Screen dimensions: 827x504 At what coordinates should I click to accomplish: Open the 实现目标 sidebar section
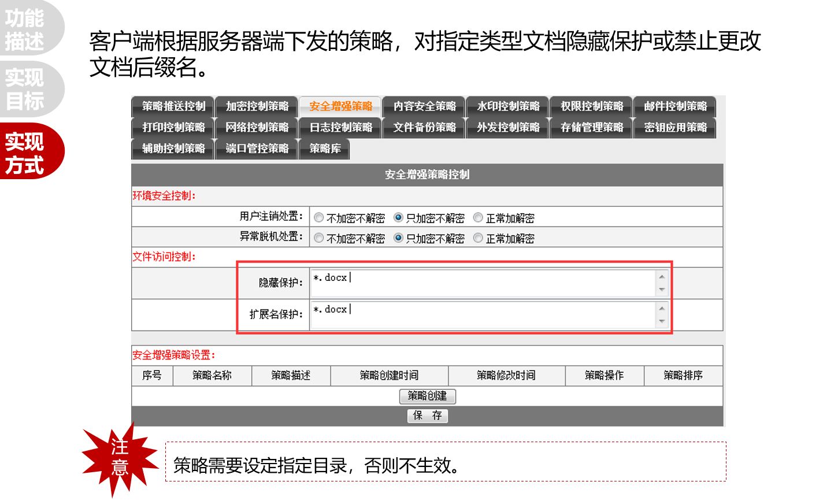26,89
